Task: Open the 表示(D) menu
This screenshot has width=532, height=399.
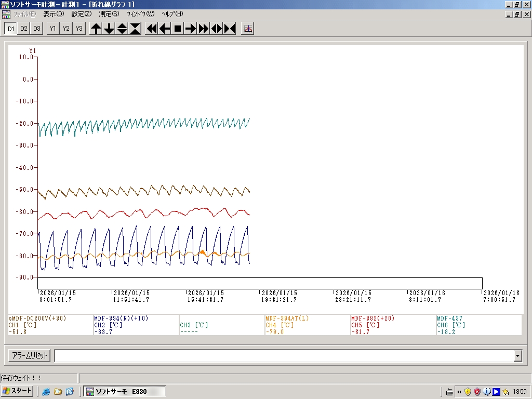Action: click(54, 14)
